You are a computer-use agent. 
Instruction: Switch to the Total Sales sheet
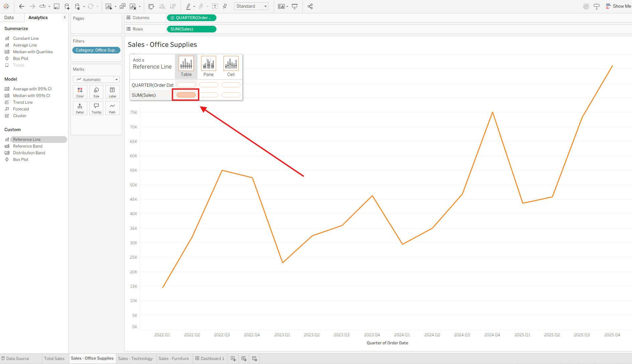54,359
